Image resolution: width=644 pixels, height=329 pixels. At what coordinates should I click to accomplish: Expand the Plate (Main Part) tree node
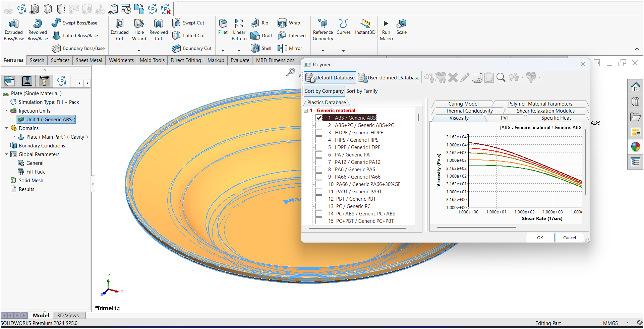pyautogui.click(x=14, y=137)
